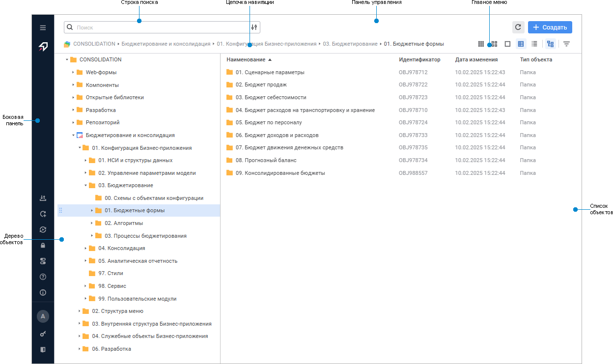Open the lock icon in the sidebar

click(43, 245)
